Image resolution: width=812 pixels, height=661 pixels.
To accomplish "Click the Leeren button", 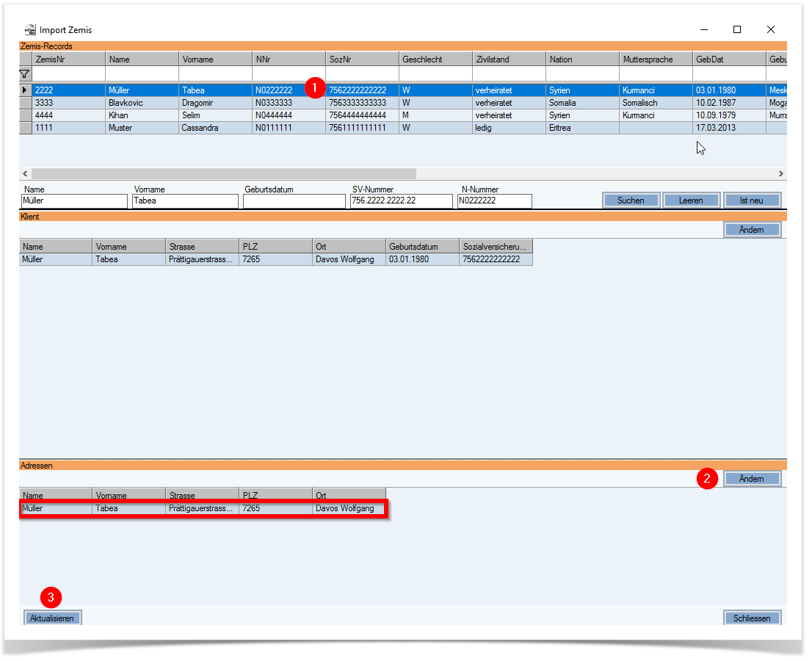I will [691, 201].
